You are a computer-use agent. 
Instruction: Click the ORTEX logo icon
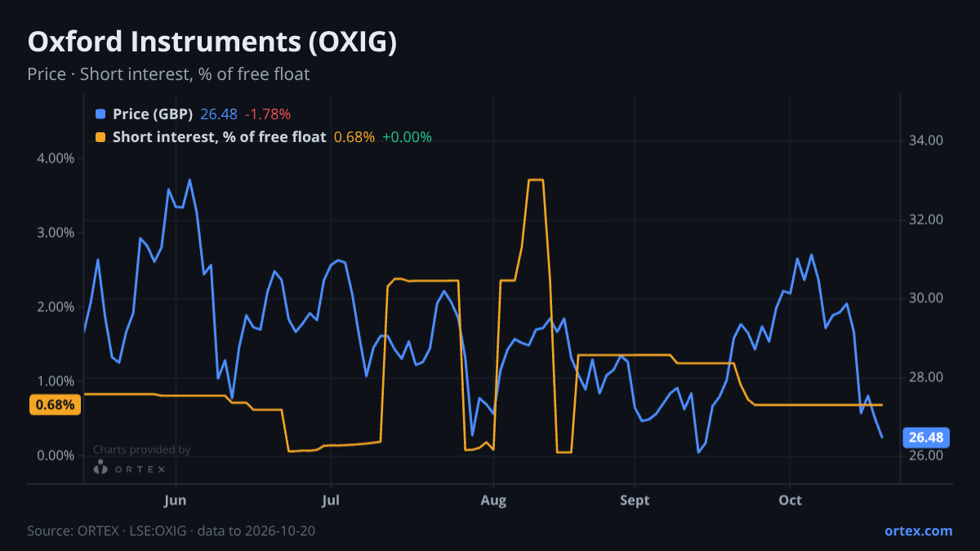(x=100, y=468)
